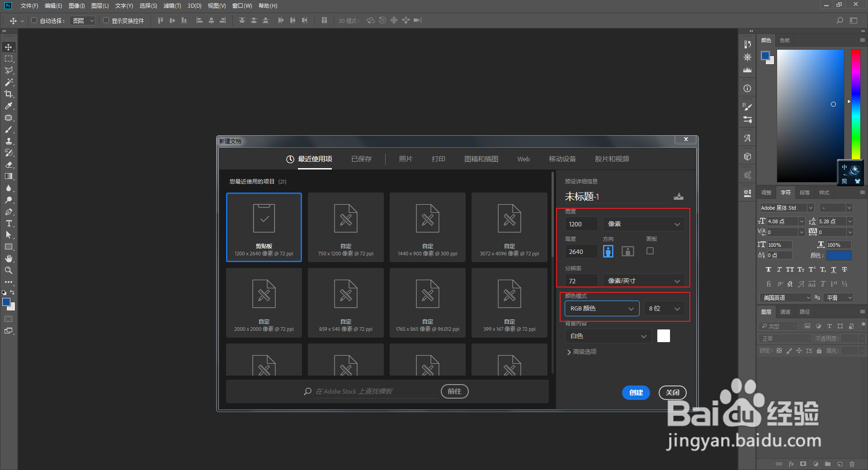Open the 8-bit depth dropdown

[x=664, y=309]
